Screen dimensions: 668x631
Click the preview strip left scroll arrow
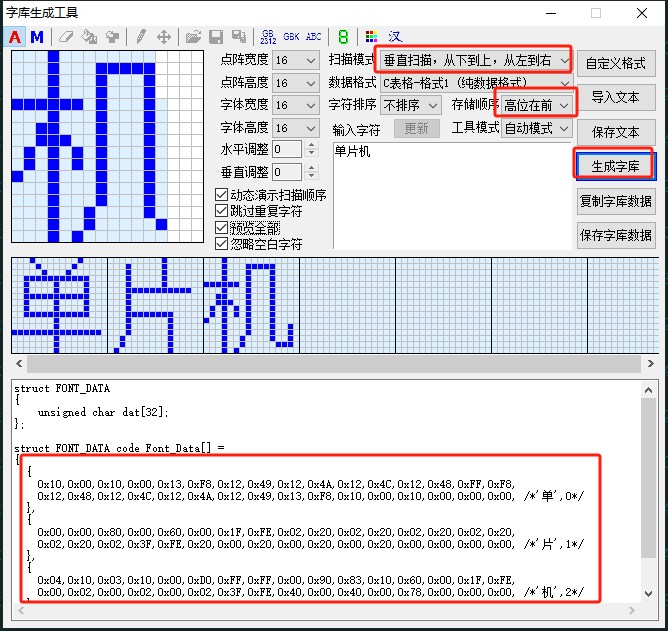[19, 363]
